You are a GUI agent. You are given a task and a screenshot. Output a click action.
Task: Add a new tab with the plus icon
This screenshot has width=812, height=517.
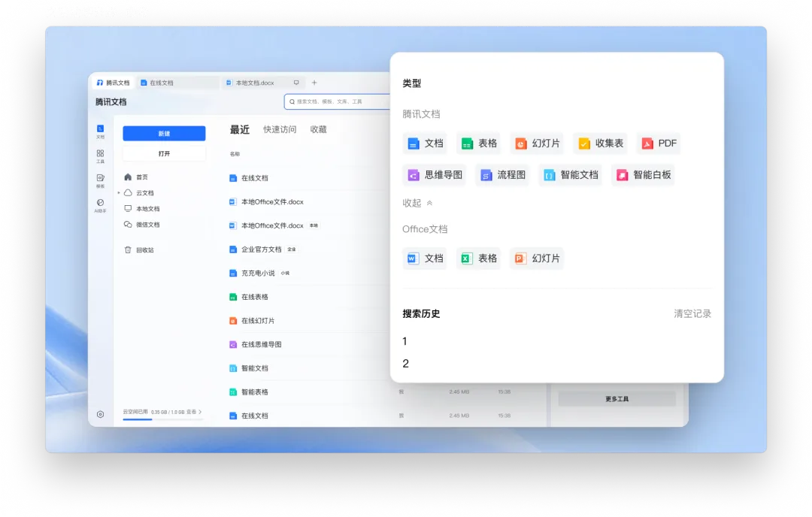pyautogui.click(x=314, y=83)
